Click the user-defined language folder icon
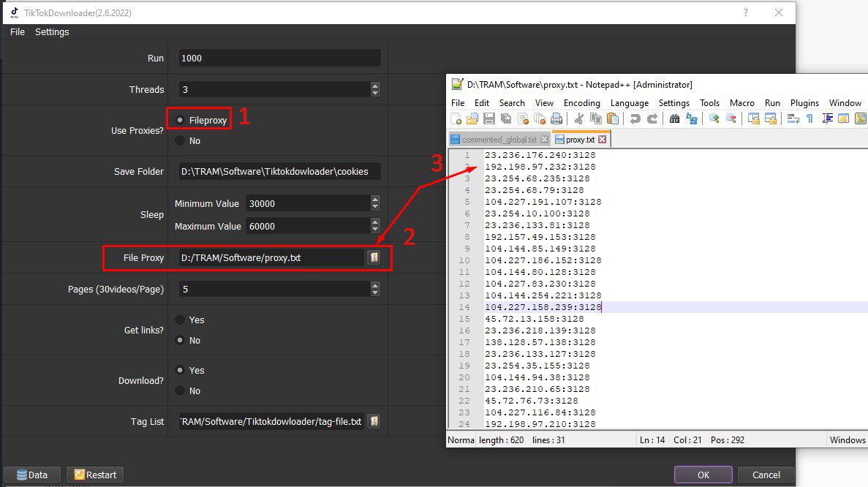The image size is (868, 487). coord(843,119)
